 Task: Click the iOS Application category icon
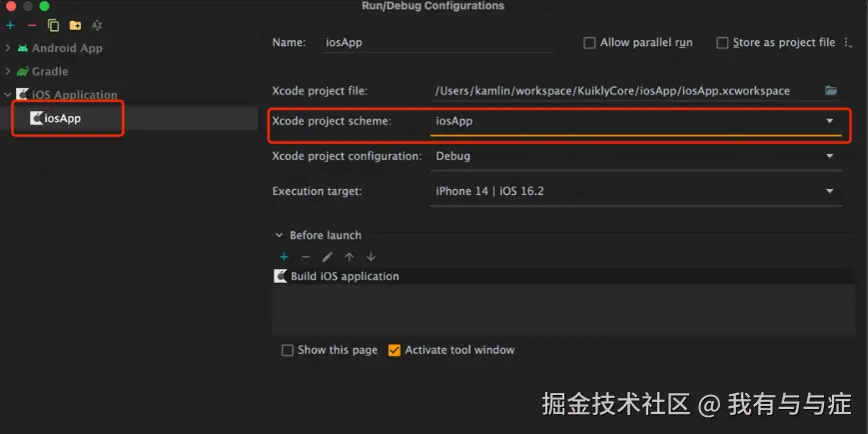pos(22,95)
